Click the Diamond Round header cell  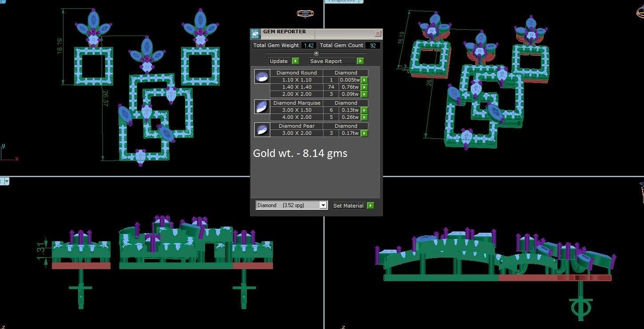296,73
